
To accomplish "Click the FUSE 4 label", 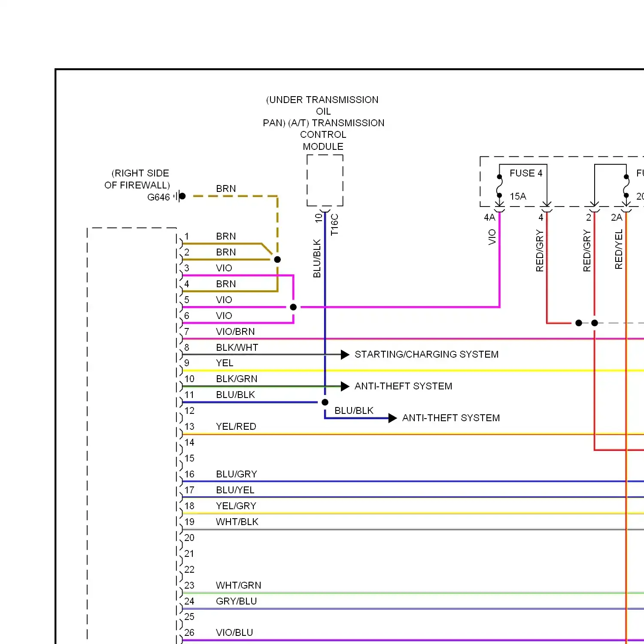I will [x=526, y=173].
